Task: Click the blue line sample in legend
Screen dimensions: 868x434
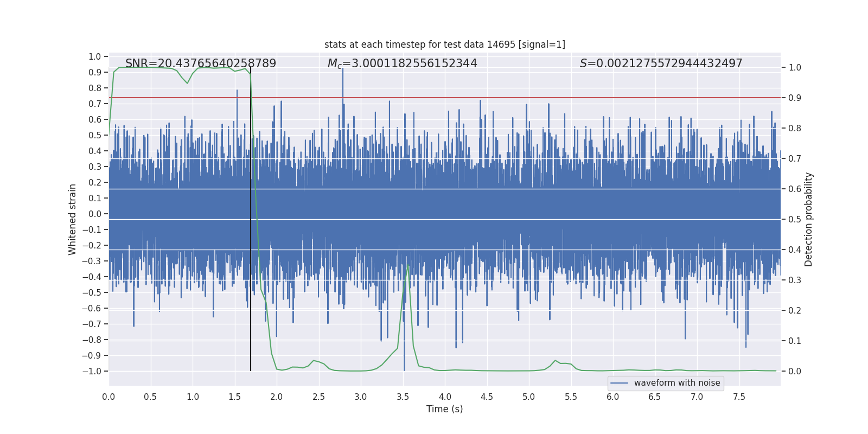Action: (620, 383)
